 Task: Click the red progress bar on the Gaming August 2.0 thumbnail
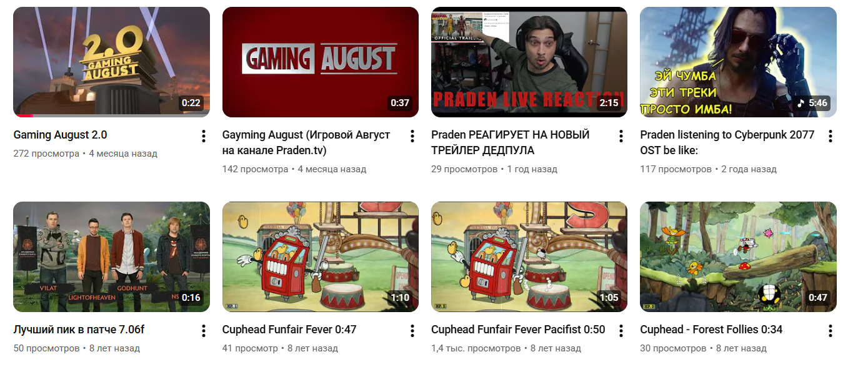click(x=24, y=115)
